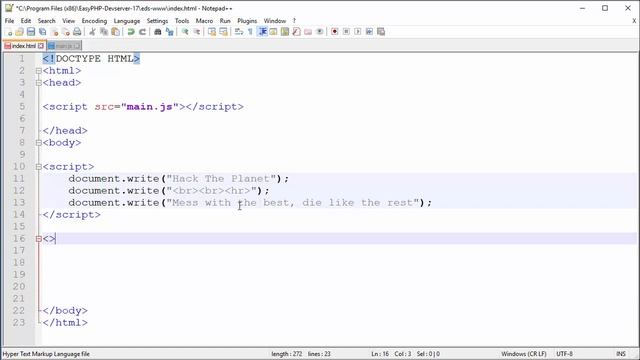The image size is (640, 360).
Task: Click Synchronize Horizontal Scrolling icon
Action: point(223,32)
